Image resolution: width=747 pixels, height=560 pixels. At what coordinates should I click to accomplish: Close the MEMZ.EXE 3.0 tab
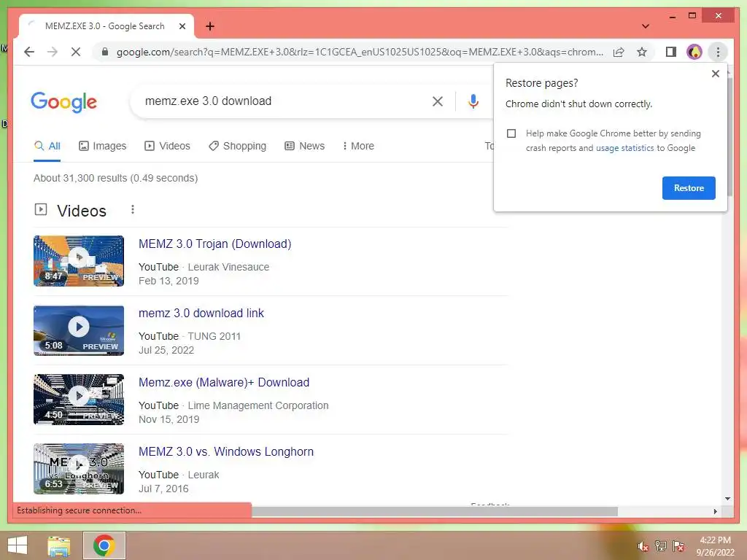point(182,26)
